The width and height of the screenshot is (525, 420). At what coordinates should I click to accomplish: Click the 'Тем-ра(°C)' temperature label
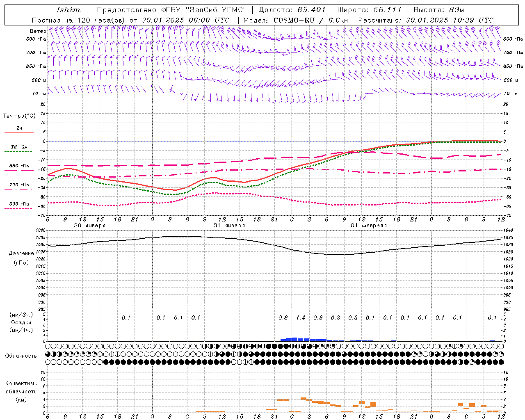(19, 116)
